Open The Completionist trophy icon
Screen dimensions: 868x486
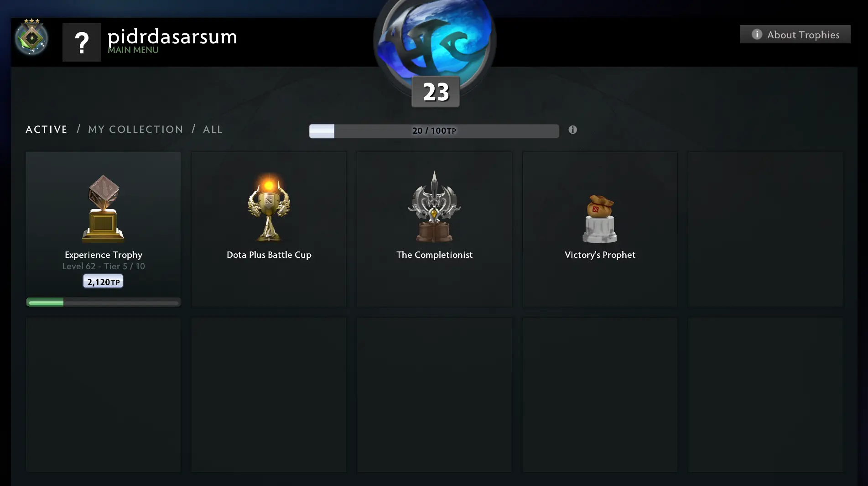point(434,206)
